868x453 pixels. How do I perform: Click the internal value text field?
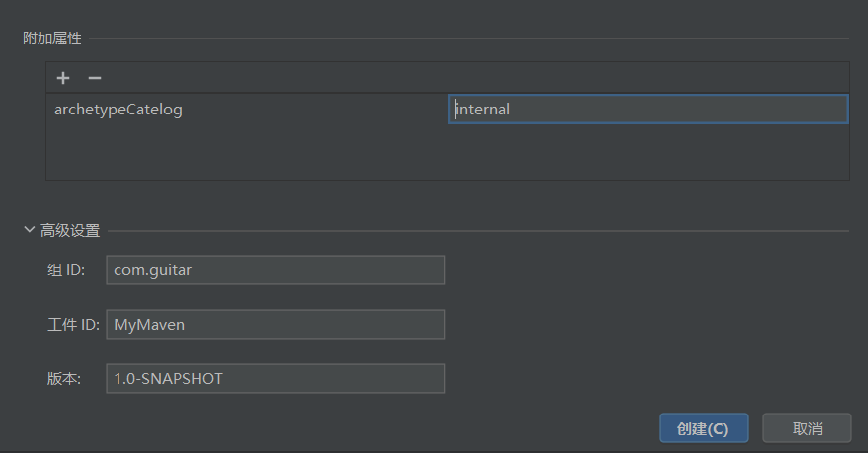(x=648, y=110)
